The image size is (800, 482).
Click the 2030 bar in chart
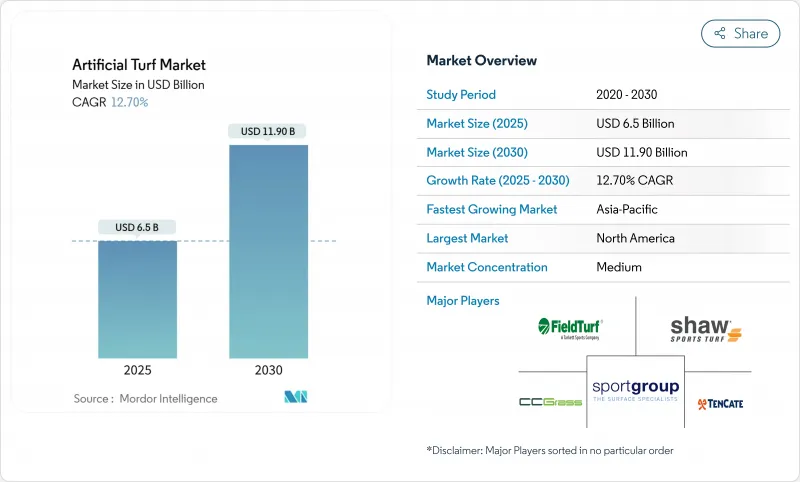pyautogui.click(x=268, y=251)
